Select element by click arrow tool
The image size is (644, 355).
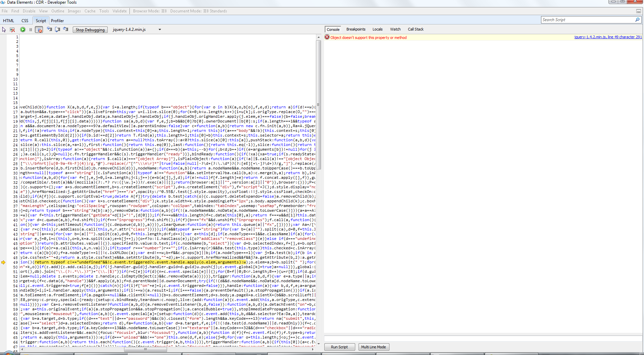click(4, 30)
